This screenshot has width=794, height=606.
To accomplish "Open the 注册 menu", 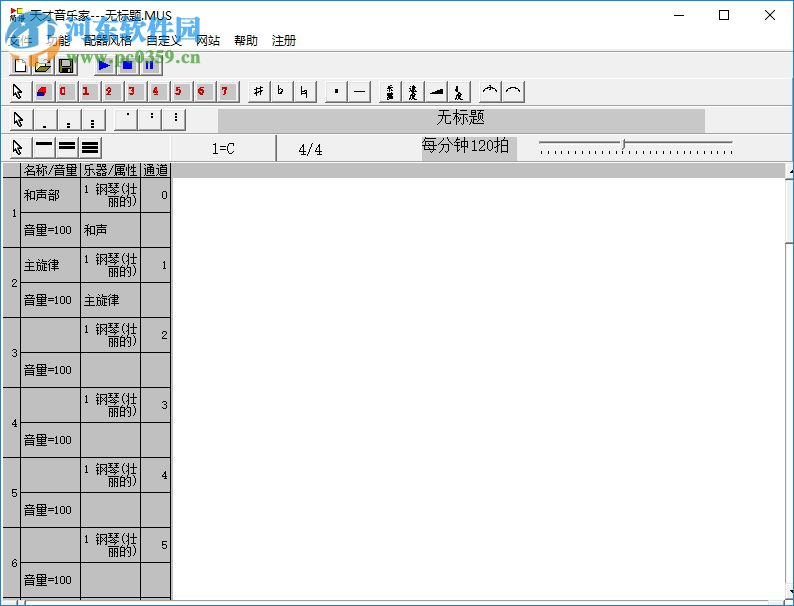I will point(284,41).
